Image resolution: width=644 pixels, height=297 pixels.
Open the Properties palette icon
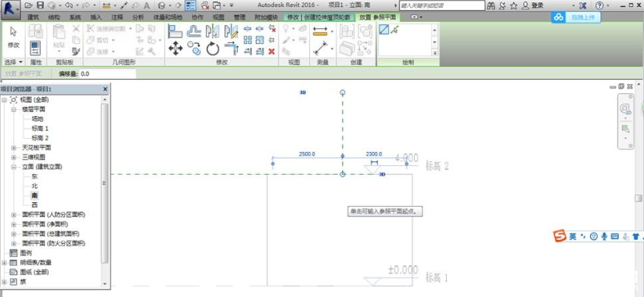(35, 48)
